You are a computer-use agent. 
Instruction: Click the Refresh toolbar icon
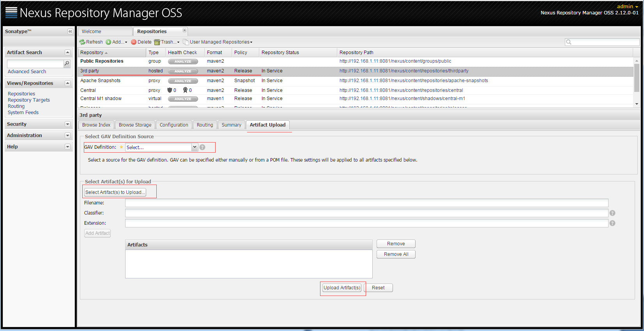(82, 42)
